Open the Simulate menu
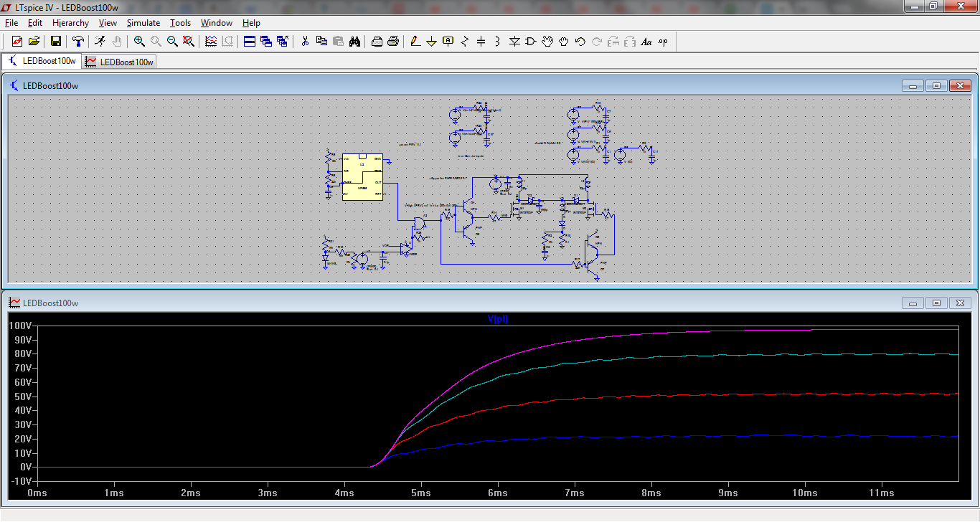 point(143,23)
